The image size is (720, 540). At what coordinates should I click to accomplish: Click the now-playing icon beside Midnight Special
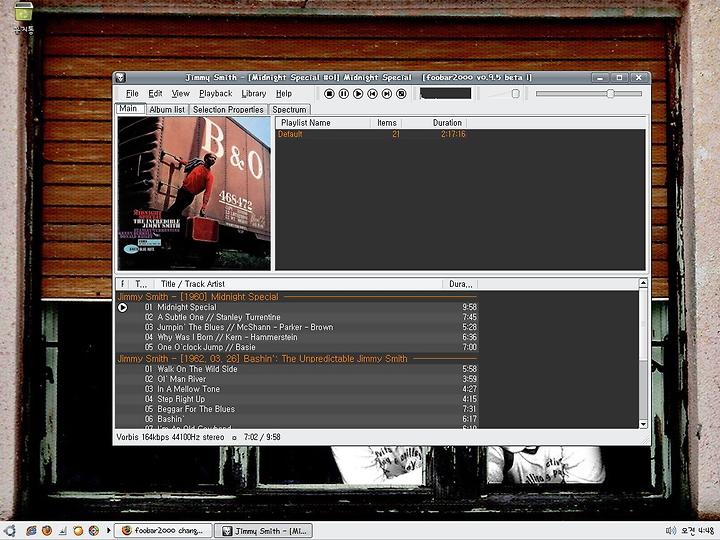[x=123, y=308]
